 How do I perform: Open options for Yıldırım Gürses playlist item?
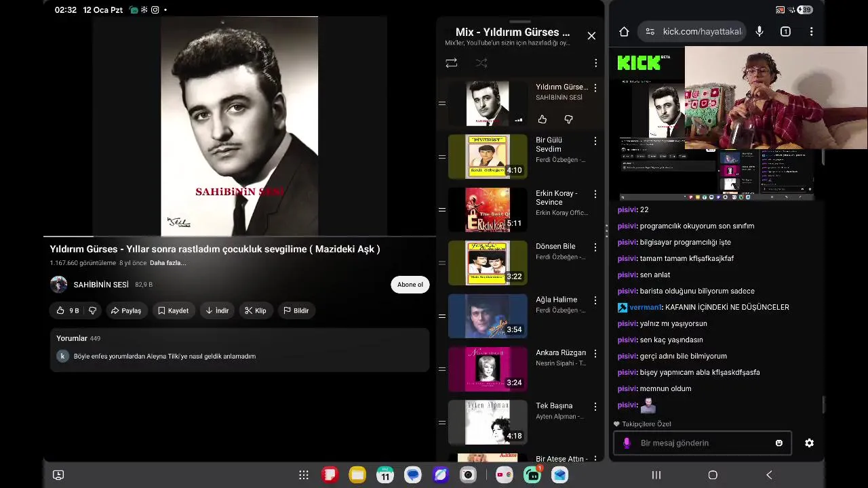595,88
